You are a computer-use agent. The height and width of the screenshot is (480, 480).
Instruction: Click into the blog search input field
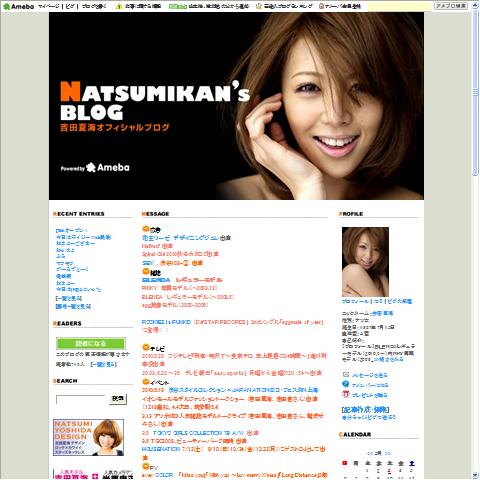pyautogui.click(x=81, y=399)
